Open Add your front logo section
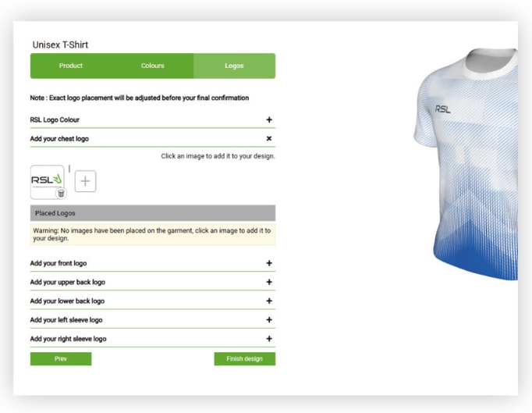This screenshot has height=413, width=532. tap(153, 263)
